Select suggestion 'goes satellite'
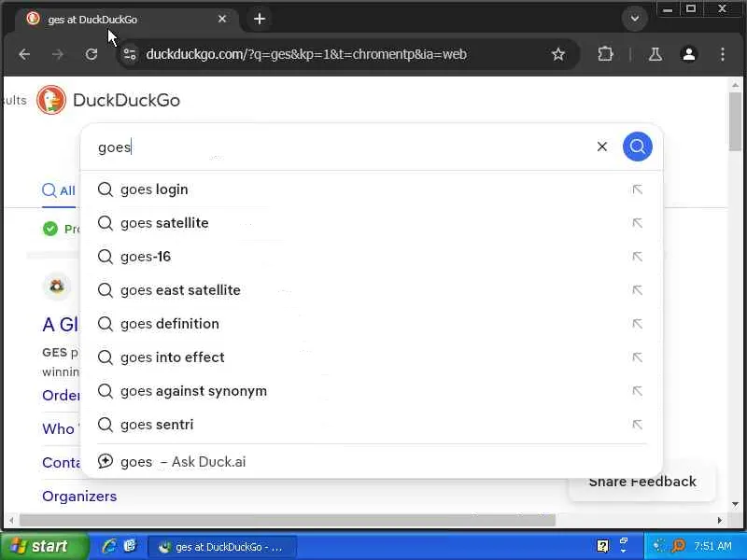 372,223
